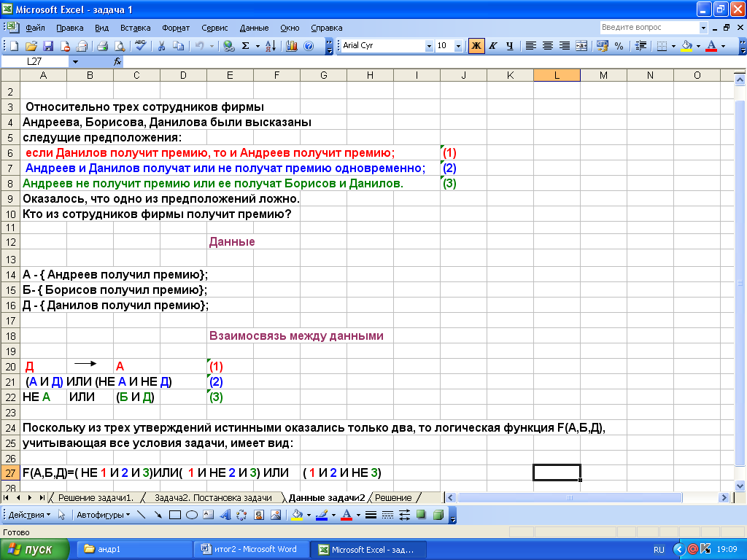The width and height of the screenshot is (747, 560).
Task: Select the Oval drawing tool
Action: (x=192, y=515)
